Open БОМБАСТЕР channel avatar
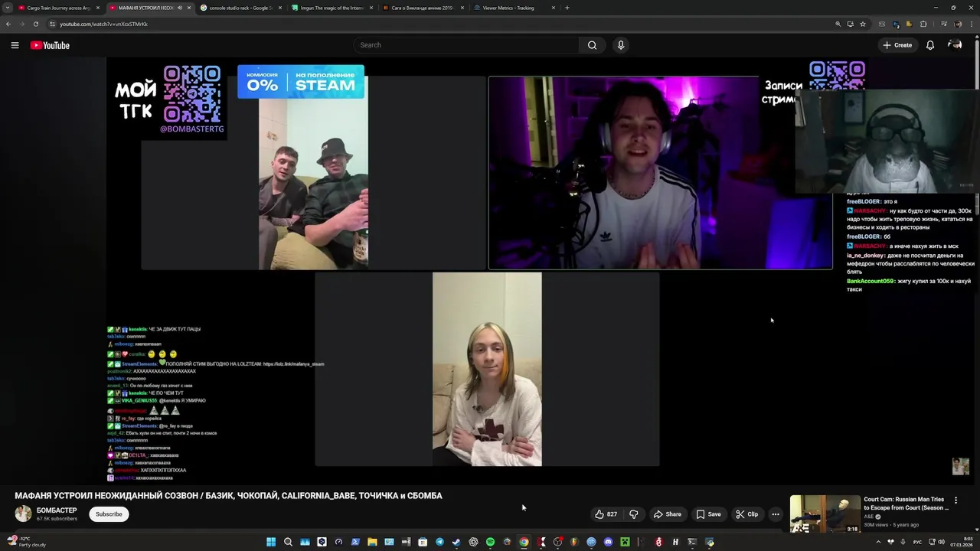This screenshot has height=551, width=980. click(24, 514)
